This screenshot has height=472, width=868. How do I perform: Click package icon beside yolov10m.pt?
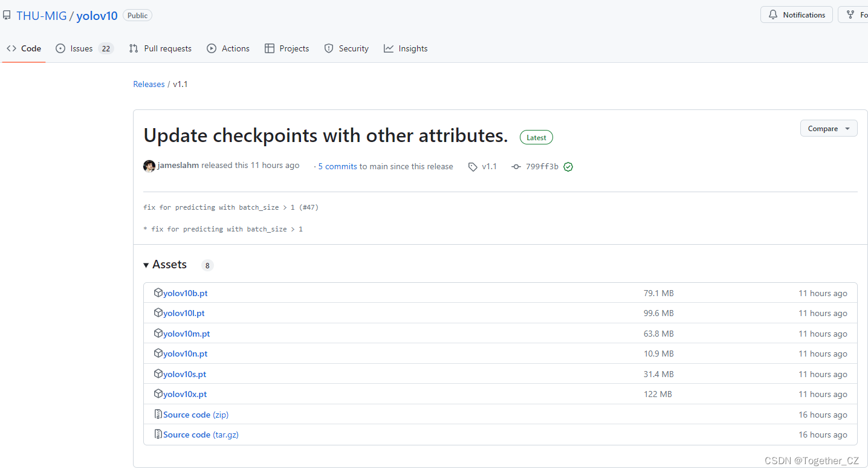coord(158,333)
